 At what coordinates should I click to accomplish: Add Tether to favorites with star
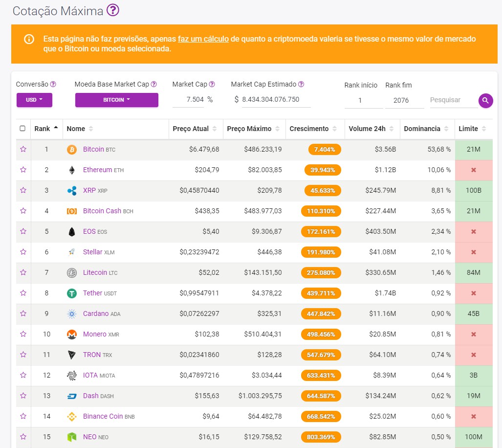click(23, 293)
